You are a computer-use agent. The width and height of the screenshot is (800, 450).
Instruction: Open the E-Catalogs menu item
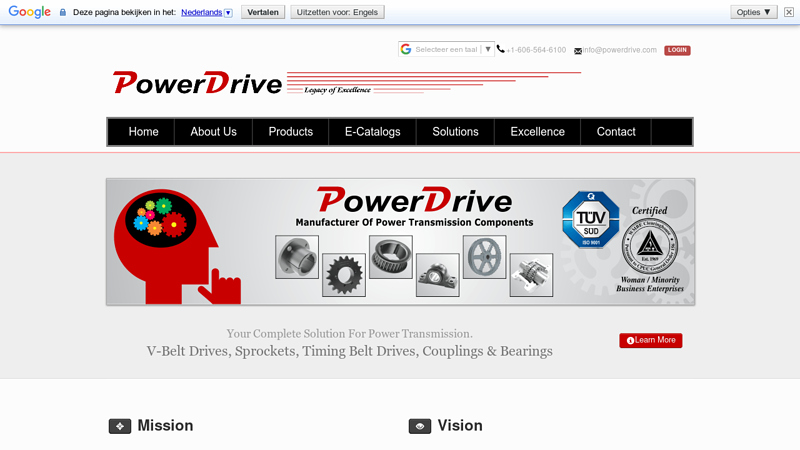pos(372,132)
